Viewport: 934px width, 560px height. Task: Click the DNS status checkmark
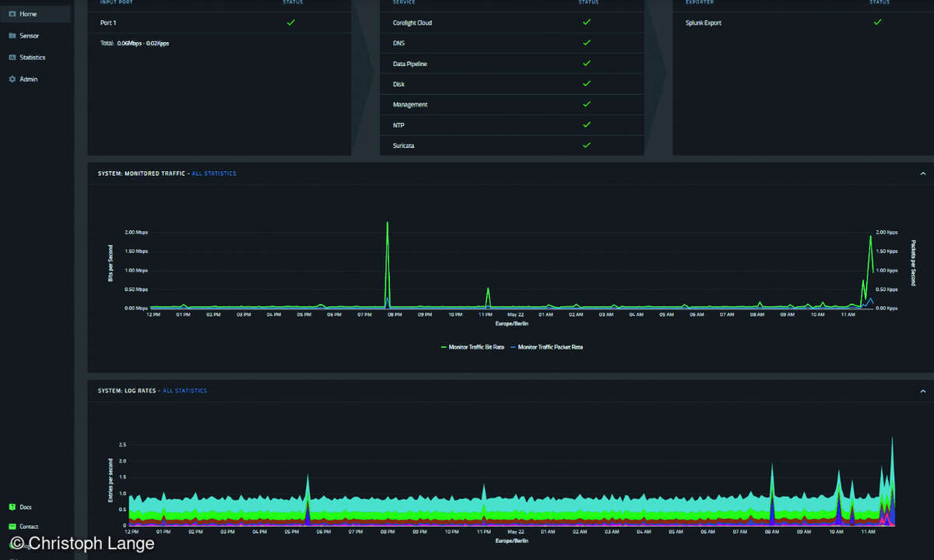point(587,43)
